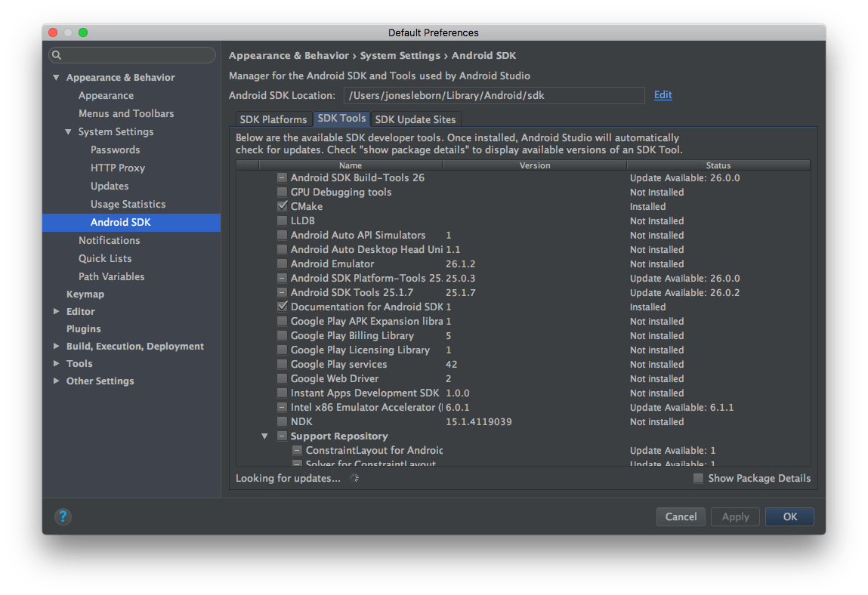The height and width of the screenshot is (595, 868).
Task: Click the Cancel button
Action: [681, 516]
